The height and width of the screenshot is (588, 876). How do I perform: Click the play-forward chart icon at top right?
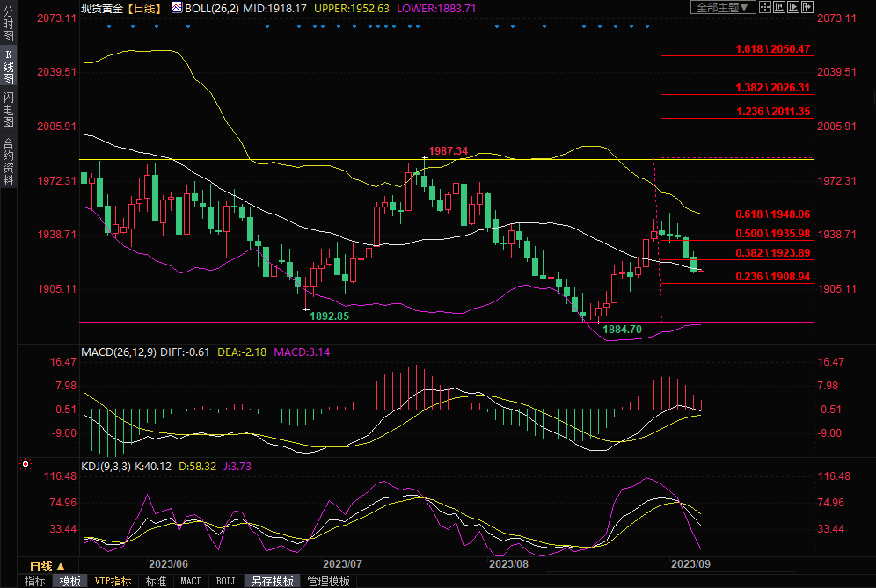tap(793, 7)
